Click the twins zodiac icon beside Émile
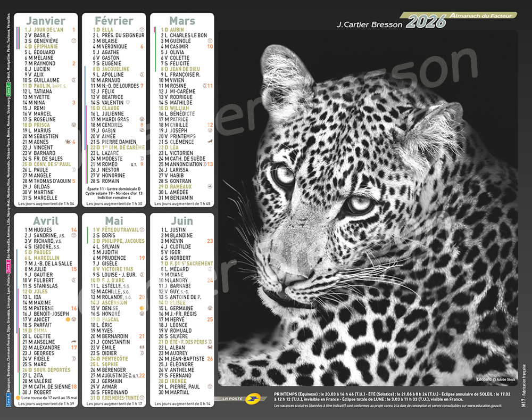 point(142,348)
